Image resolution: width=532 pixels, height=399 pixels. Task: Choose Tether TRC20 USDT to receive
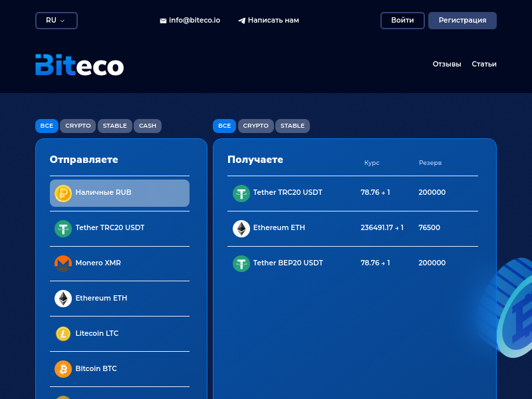[353, 194]
